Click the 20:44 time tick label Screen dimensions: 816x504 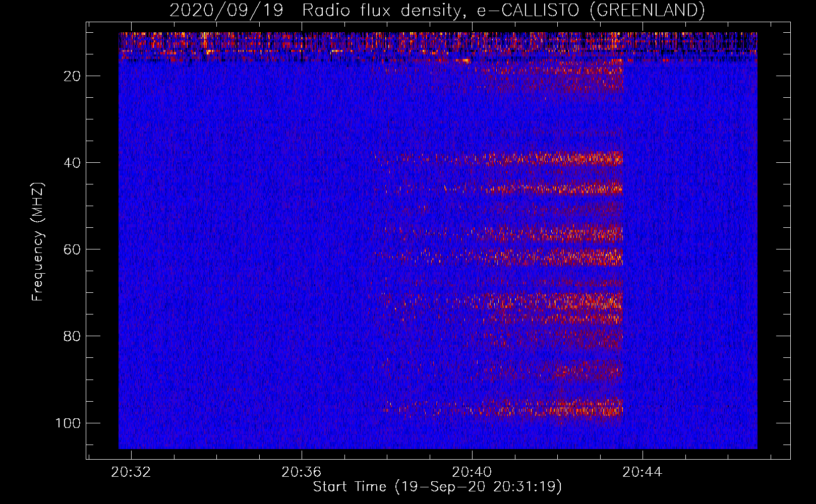pos(643,472)
